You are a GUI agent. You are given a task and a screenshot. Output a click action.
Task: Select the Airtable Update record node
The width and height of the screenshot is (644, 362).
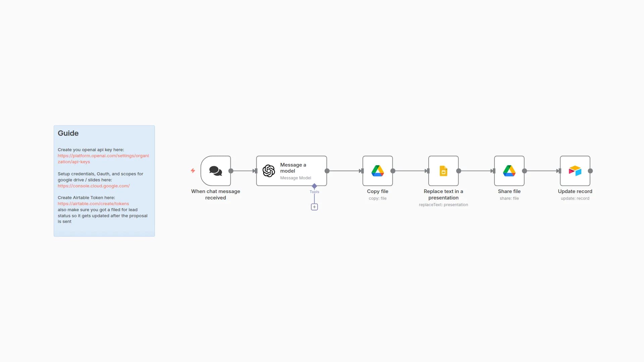coord(575,171)
